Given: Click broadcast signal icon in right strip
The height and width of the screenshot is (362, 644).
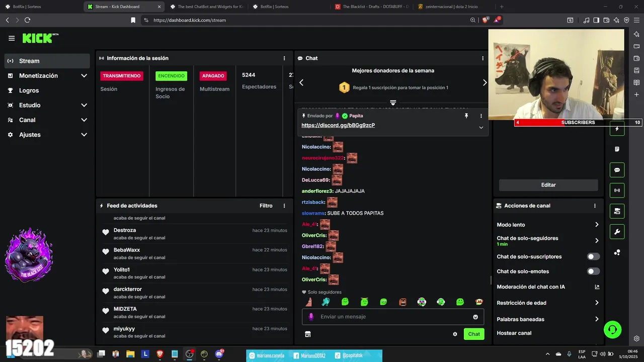Looking at the screenshot, I should point(617,191).
